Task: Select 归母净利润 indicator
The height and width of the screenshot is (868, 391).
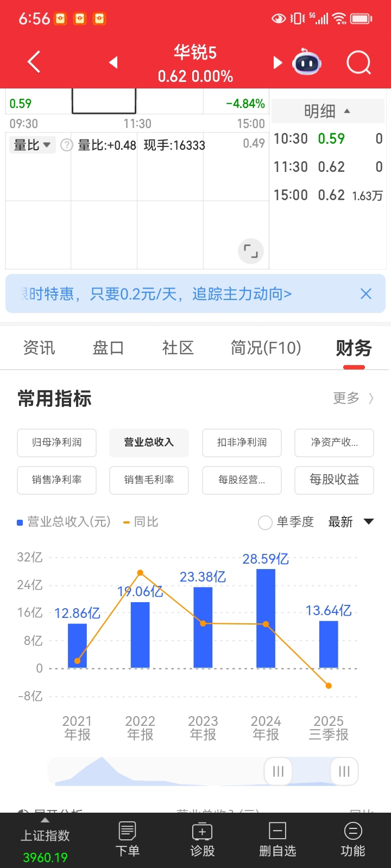Action: pyautogui.click(x=57, y=443)
